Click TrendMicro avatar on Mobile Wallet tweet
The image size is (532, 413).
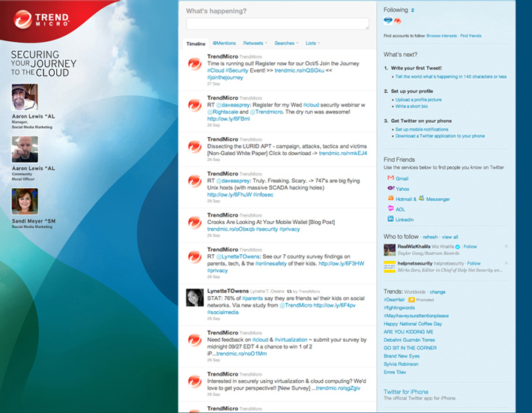coord(195,223)
